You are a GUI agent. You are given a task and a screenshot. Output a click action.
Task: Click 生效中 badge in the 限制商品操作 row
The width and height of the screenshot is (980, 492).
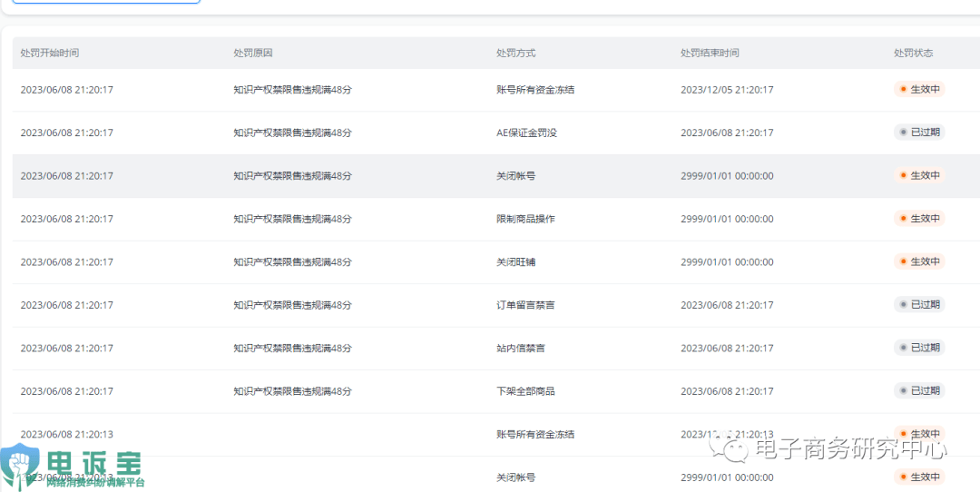[x=919, y=219]
